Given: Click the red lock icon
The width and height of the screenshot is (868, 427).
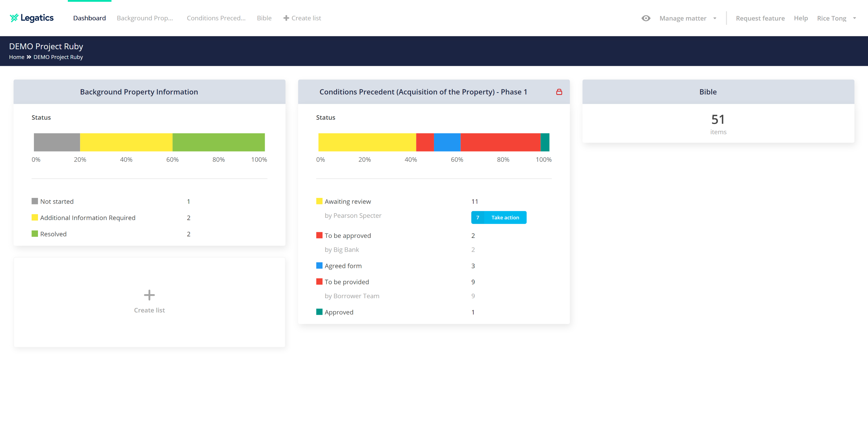Looking at the screenshot, I should tap(559, 92).
